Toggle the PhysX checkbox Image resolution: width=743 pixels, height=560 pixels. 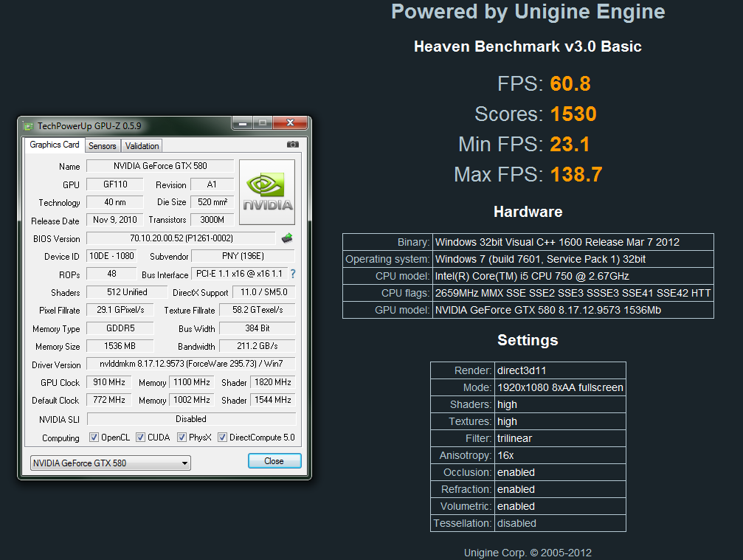(182, 438)
